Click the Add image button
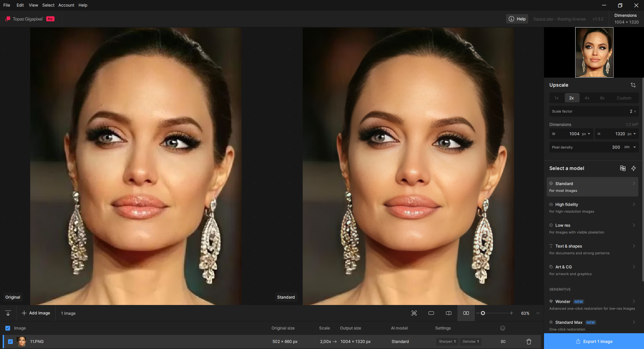Screen dimensions: 644x349 tap(36, 313)
